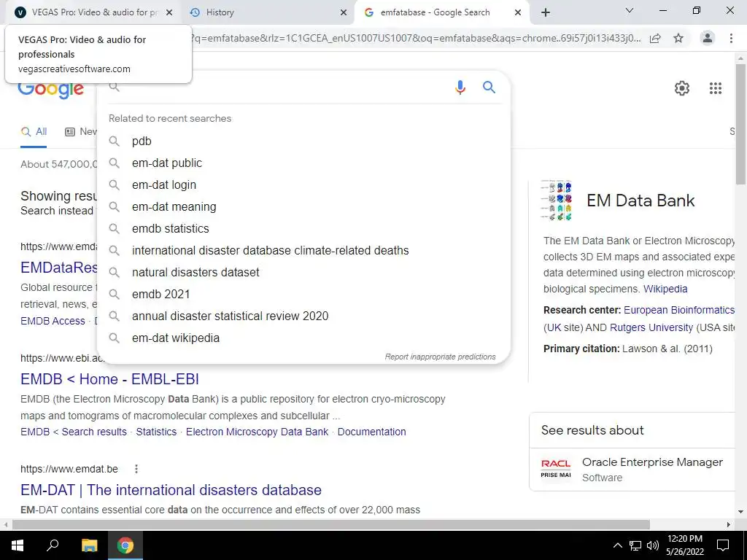
Task: Open the Google apps grid
Action: pos(715,88)
